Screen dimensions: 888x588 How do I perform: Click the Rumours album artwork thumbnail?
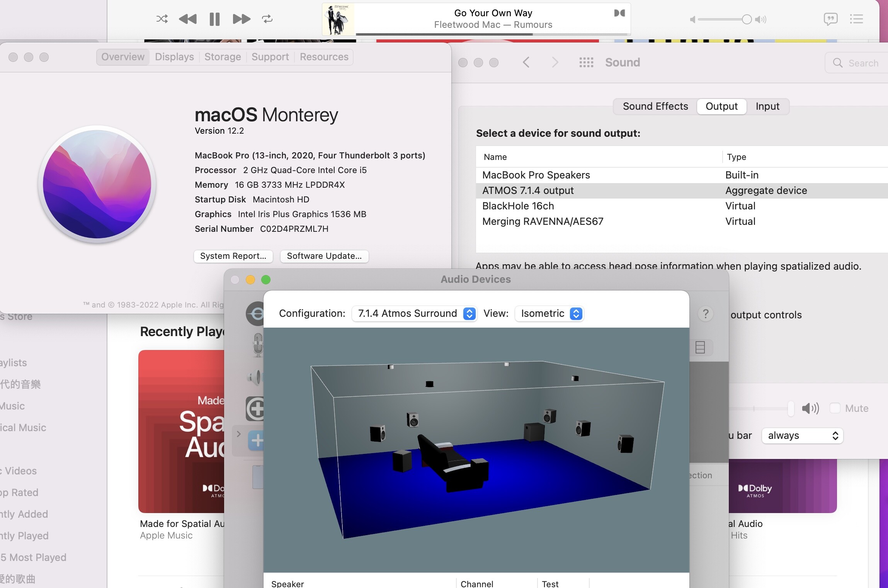339,19
